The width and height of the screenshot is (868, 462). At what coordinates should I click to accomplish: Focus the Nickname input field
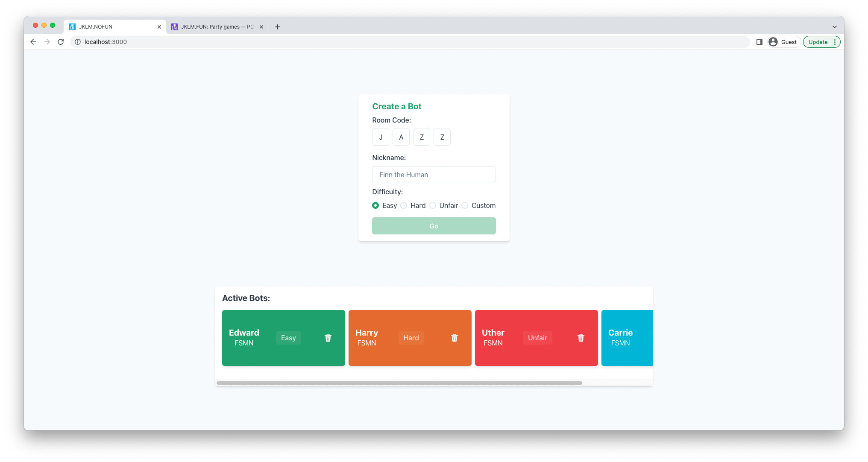click(434, 175)
